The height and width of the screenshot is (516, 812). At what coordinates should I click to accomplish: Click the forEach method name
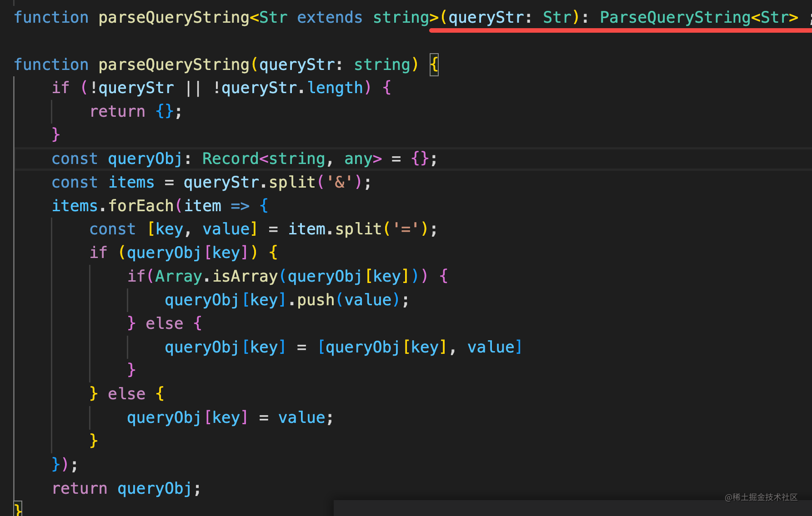coord(141,206)
